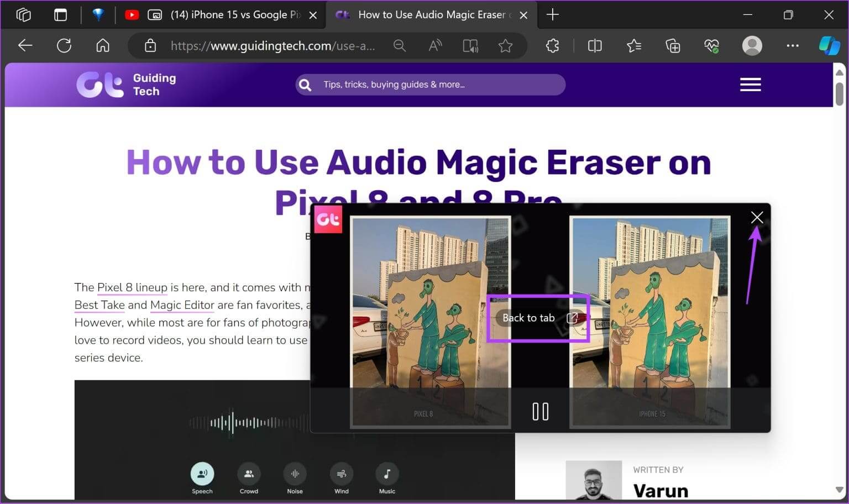This screenshot has height=504, width=849.
Task: Click the site search field
Action: 430,85
